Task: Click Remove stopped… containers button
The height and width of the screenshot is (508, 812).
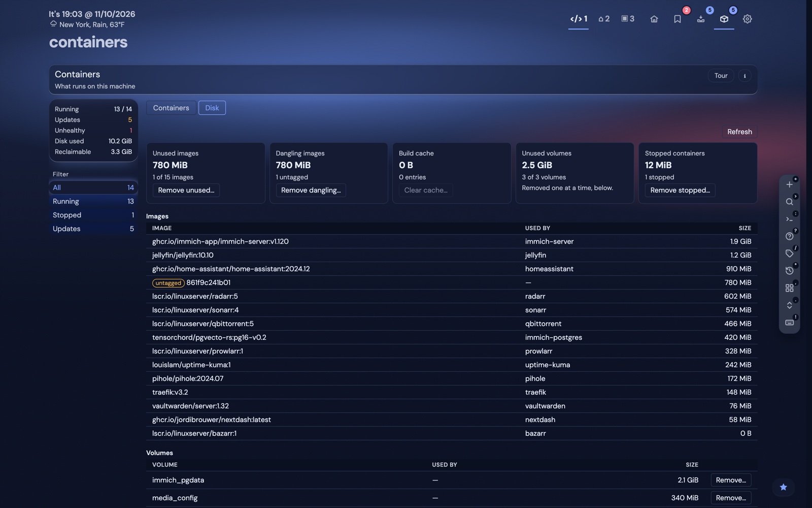Action: [680, 190]
